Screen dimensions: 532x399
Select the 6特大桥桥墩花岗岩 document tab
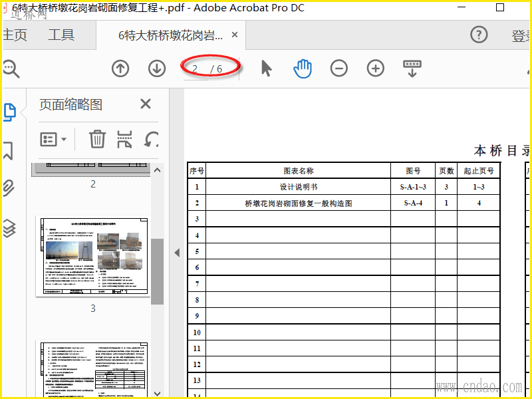point(170,35)
